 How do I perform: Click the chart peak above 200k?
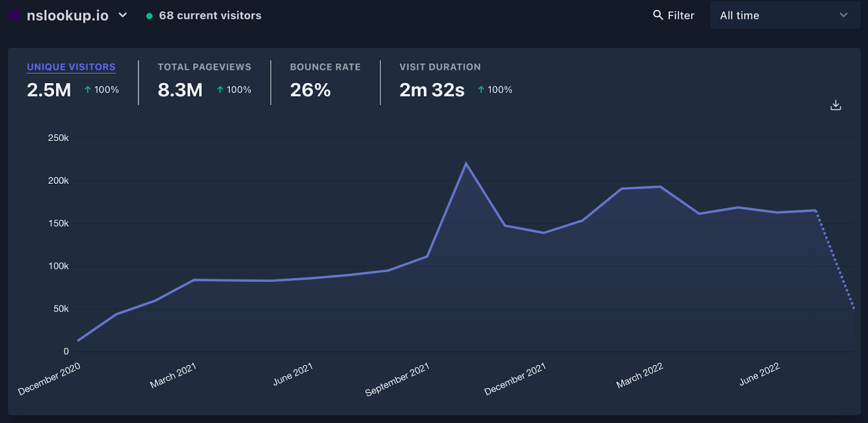click(x=466, y=163)
